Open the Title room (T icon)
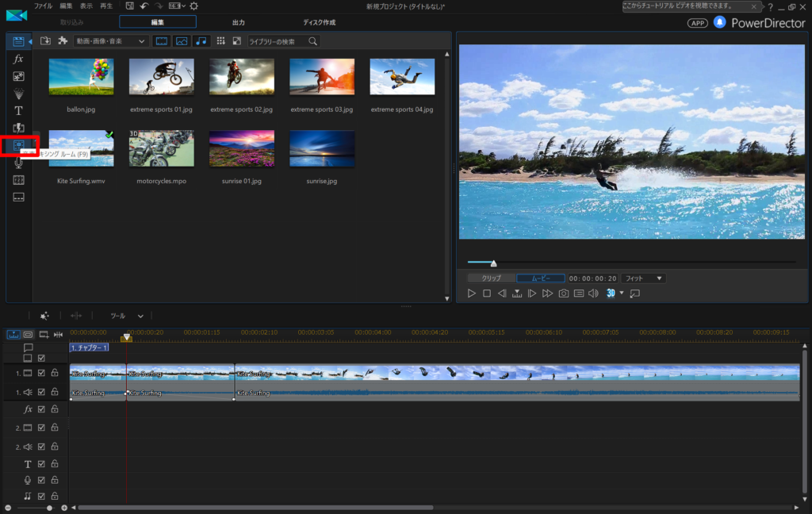This screenshot has height=514, width=812. 18,110
